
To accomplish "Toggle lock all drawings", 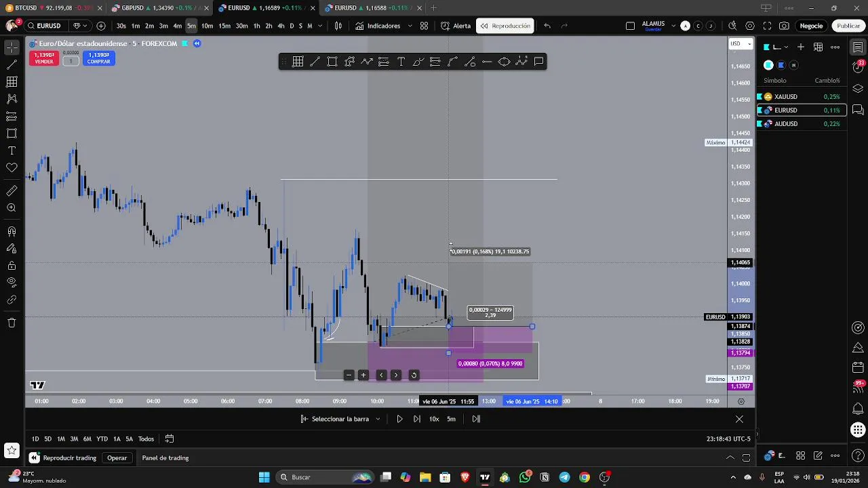I will pyautogui.click(x=12, y=266).
